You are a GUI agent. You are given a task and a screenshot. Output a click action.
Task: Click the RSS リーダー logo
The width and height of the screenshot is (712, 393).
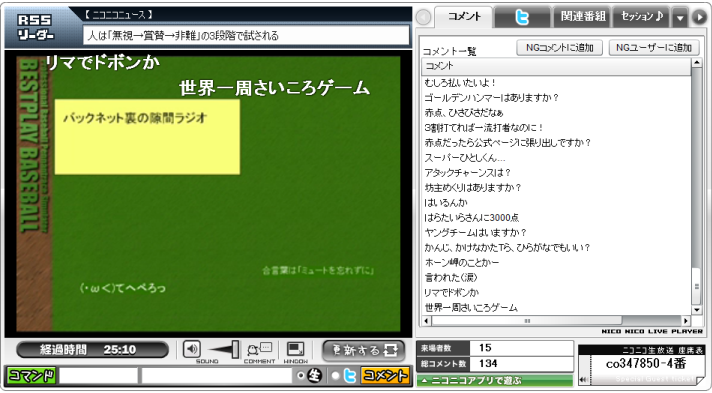pos(35,27)
